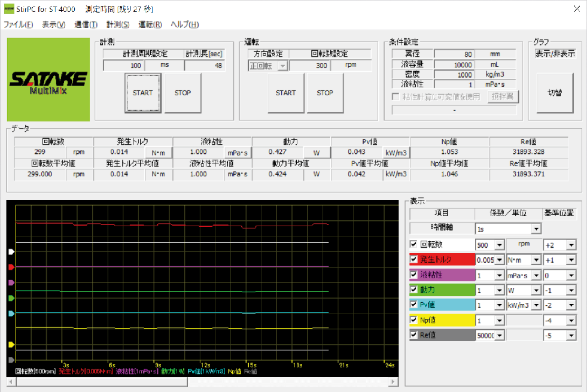This screenshot has height=392, width=587.
Task: Click the red 発生トルク baseline marker beside the graph
Action: click(x=11, y=267)
